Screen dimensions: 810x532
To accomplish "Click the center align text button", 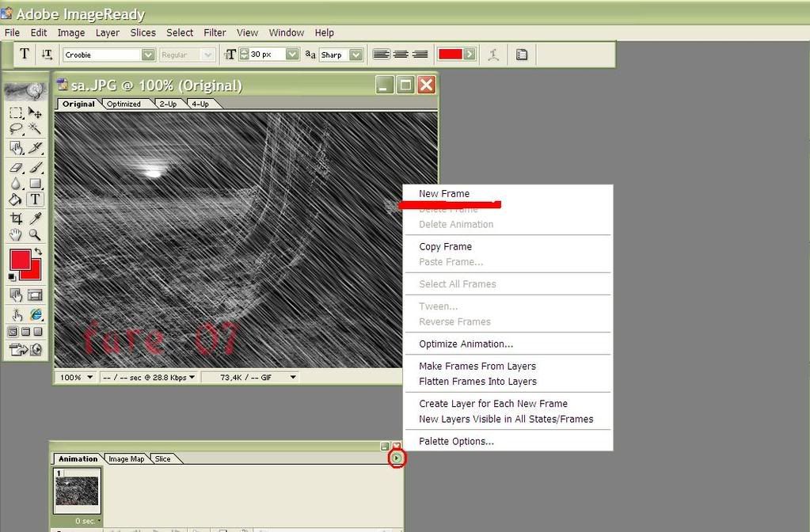I will tap(401, 55).
